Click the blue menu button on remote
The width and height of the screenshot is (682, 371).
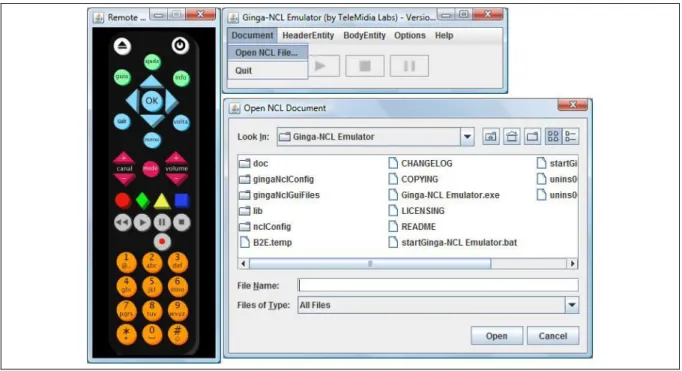(x=152, y=140)
